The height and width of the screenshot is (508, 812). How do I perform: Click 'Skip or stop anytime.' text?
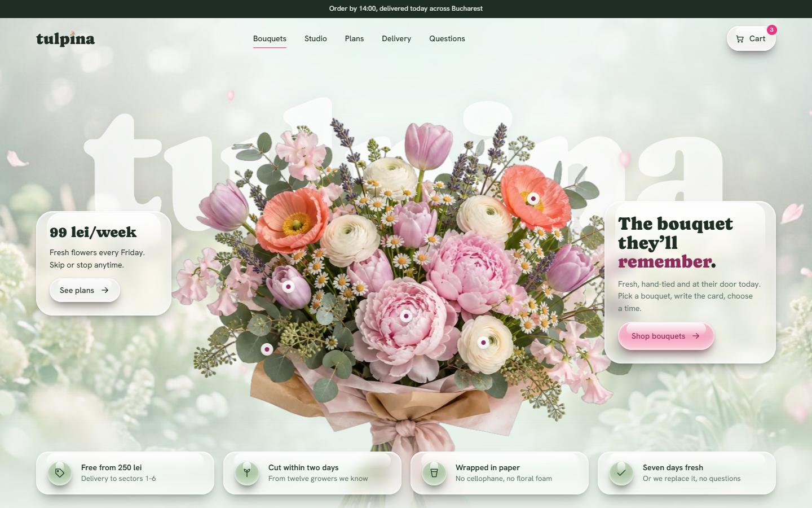87,265
